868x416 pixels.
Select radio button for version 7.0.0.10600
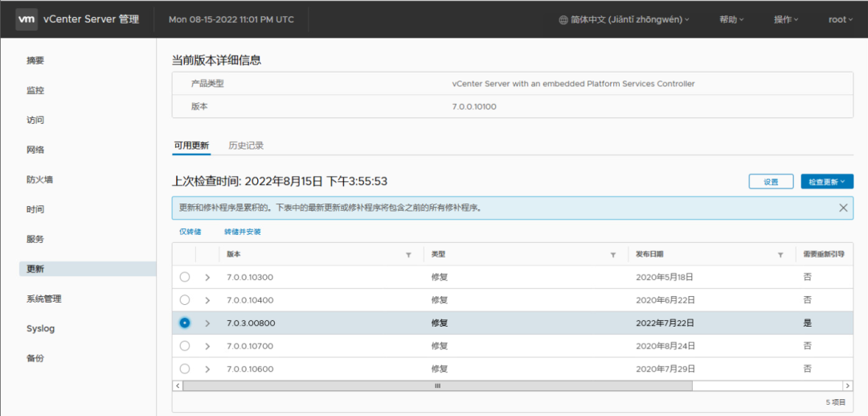pyautogui.click(x=185, y=369)
